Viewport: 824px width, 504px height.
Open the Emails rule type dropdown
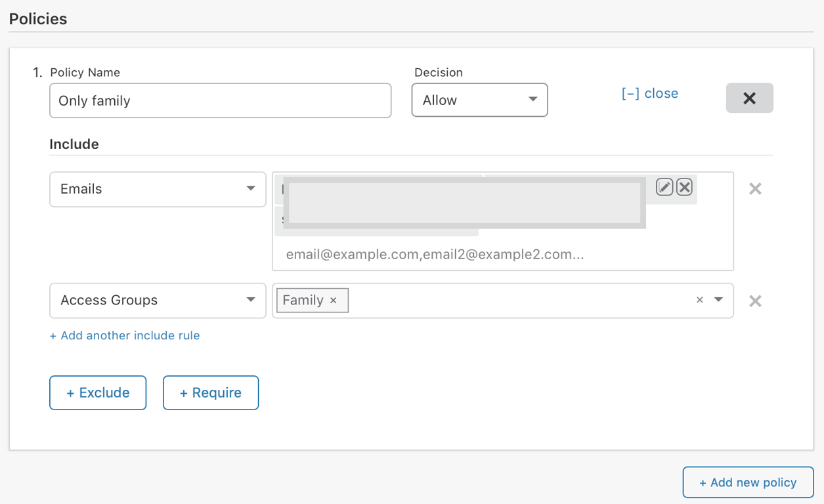coord(158,189)
